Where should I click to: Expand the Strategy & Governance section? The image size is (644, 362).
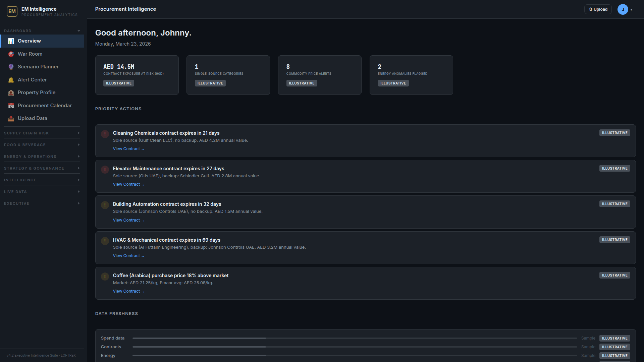pos(42,168)
